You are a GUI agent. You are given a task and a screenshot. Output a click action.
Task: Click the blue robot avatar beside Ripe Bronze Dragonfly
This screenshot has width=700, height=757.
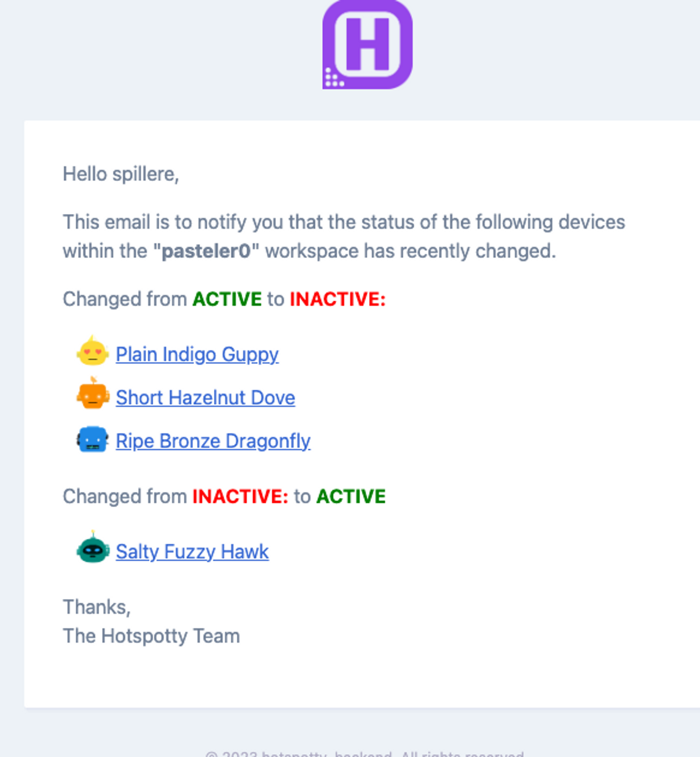pos(93,439)
